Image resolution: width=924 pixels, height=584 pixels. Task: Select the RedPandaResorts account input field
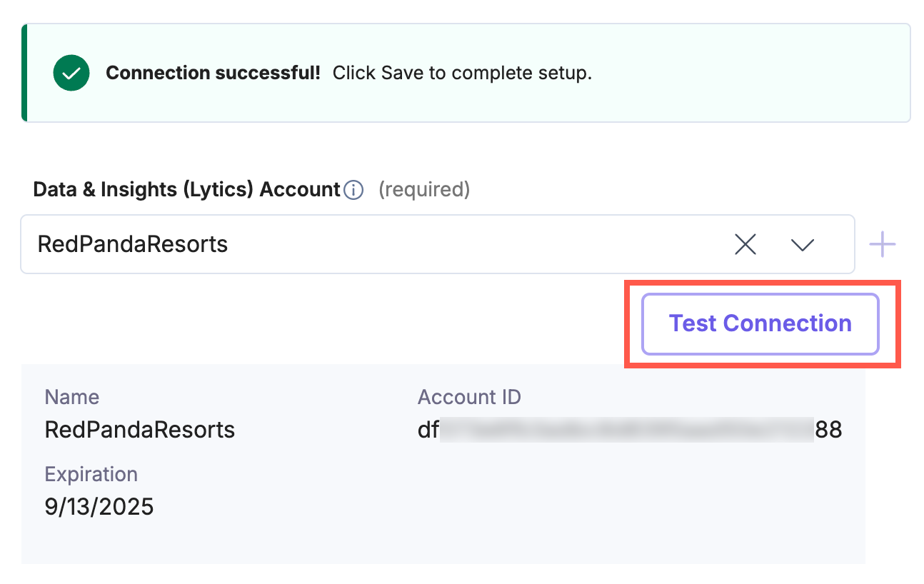286,244
